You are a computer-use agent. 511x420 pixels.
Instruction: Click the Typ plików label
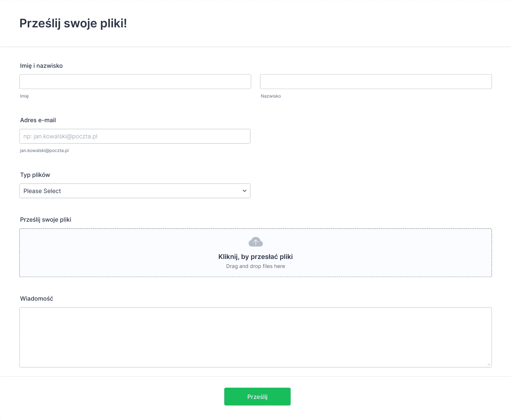point(35,175)
